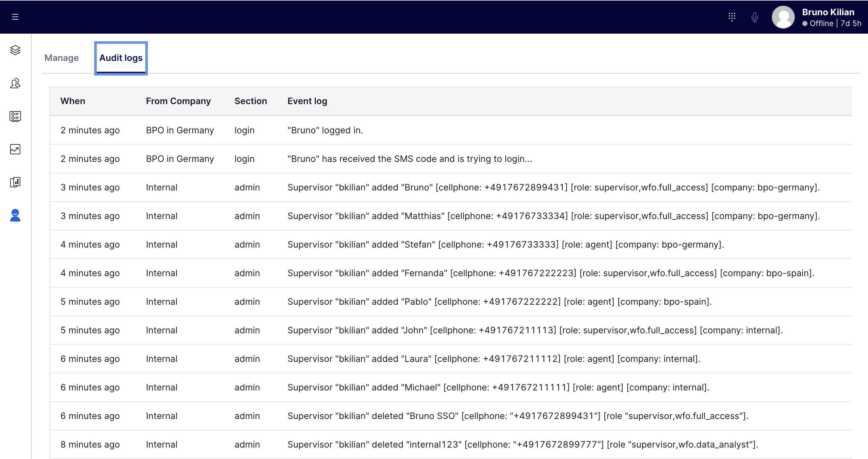Click Bruno Kilian profile avatar

coord(783,17)
